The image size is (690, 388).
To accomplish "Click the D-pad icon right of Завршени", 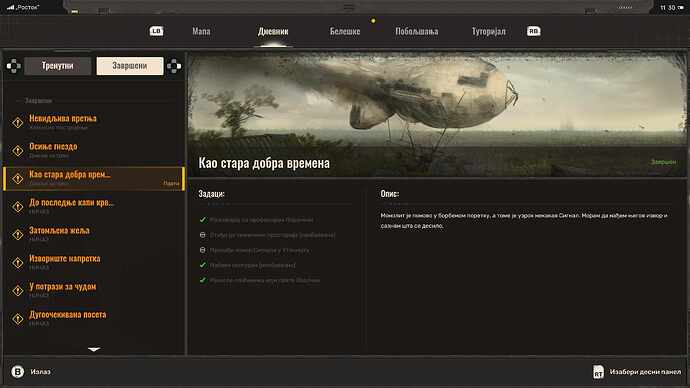I will coord(174,66).
